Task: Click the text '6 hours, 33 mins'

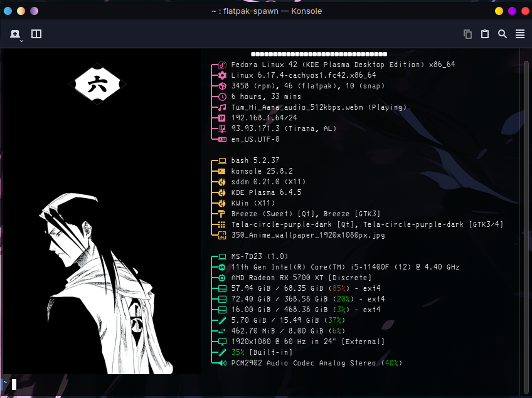Action: point(267,97)
